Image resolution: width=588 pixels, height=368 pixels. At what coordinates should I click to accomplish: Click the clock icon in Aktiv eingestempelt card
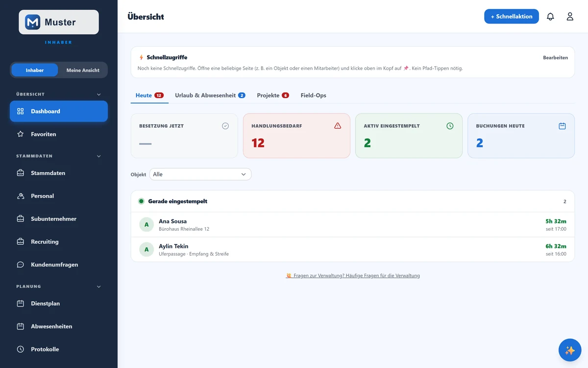coord(450,126)
